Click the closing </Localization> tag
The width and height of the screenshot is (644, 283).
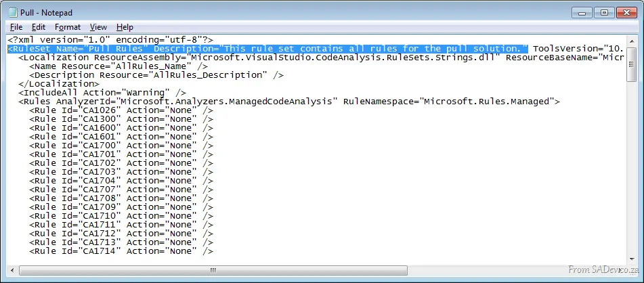click(59, 84)
